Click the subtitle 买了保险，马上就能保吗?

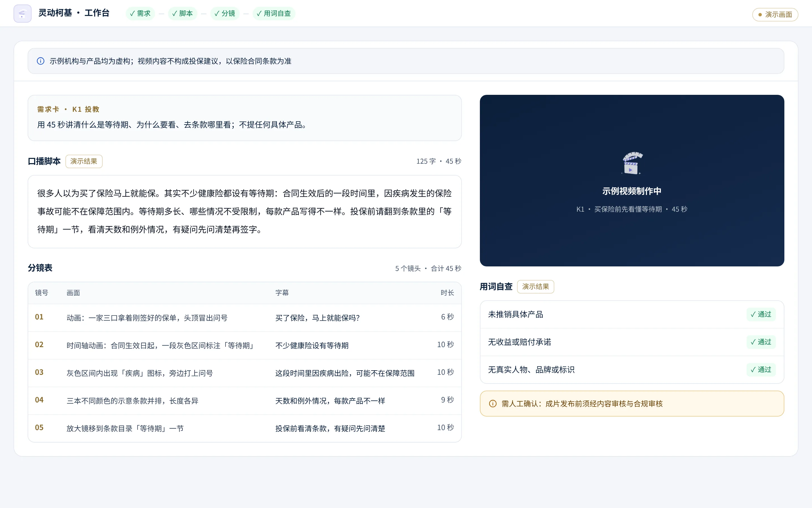click(317, 318)
